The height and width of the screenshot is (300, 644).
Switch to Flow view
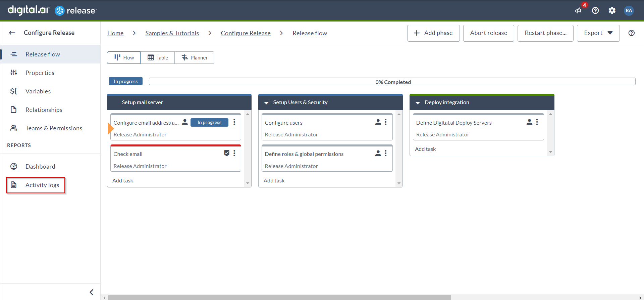click(124, 57)
